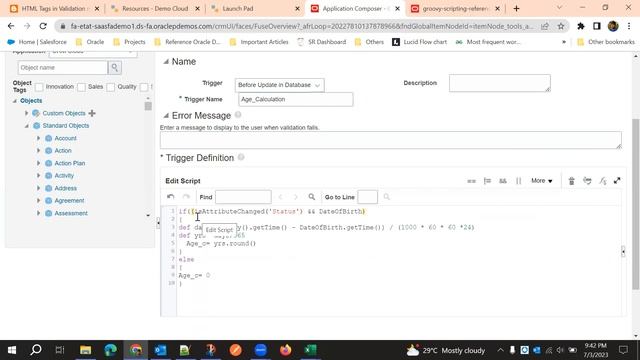Open the SR Dashboard bookmark
The image size is (640, 360).
322,42
